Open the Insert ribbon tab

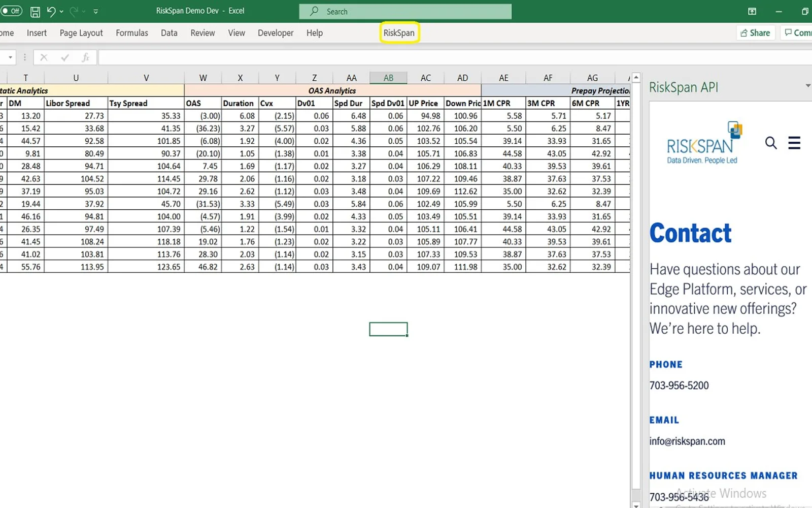tap(37, 33)
